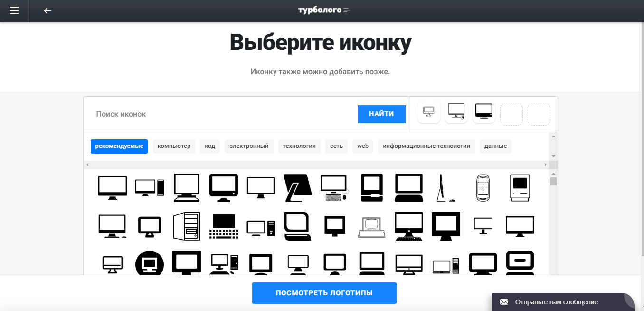Go back using the left arrow
The height and width of the screenshot is (311, 644).
click(x=47, y=11)
